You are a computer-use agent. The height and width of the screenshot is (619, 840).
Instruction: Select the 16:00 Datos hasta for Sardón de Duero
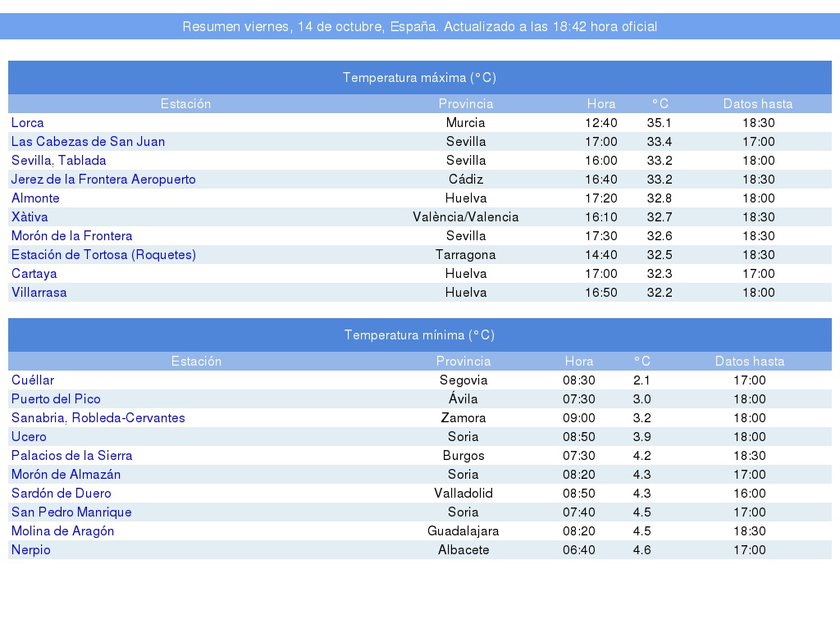coord(750,494)
